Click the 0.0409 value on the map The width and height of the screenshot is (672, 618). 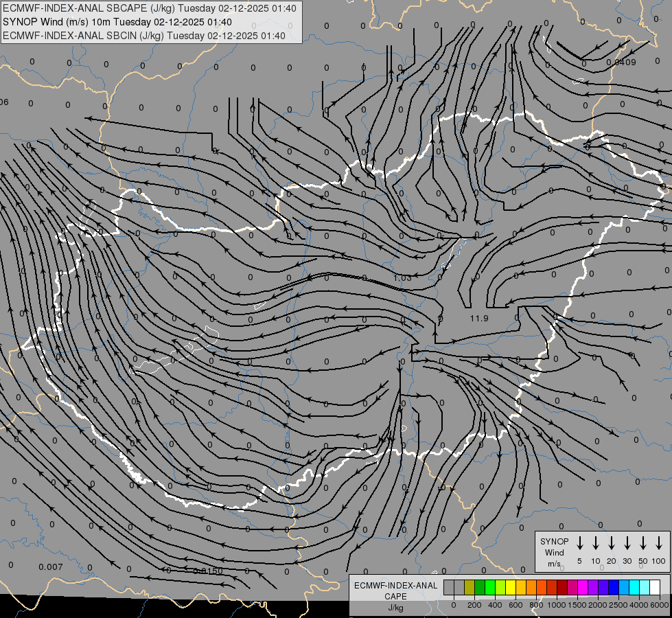tap(621, 62)
